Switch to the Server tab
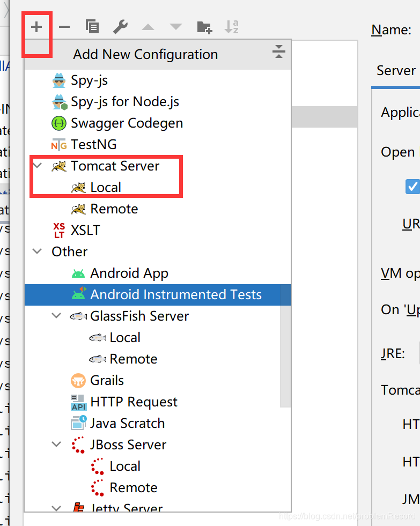 pyautogui.click(x=396, y=71)
